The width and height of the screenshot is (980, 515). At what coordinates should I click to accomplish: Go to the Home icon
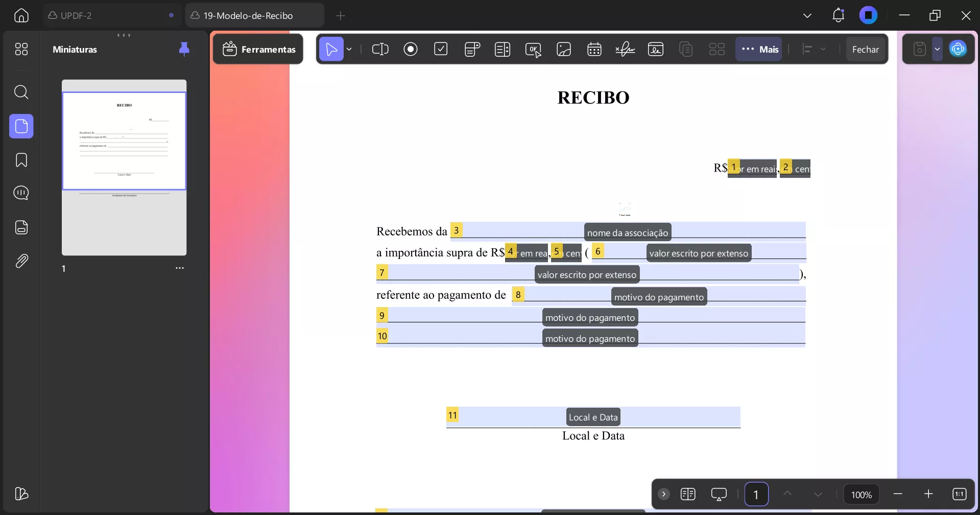pos(21,15)
